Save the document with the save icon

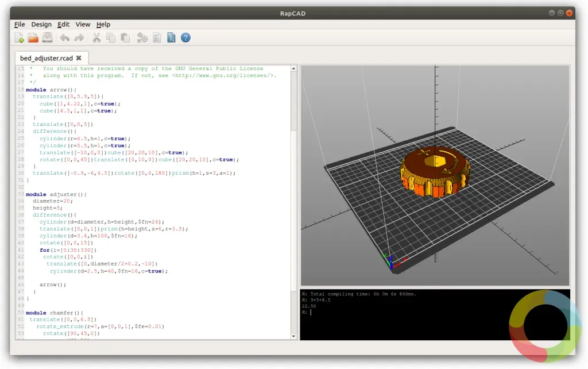pos(47,37)
